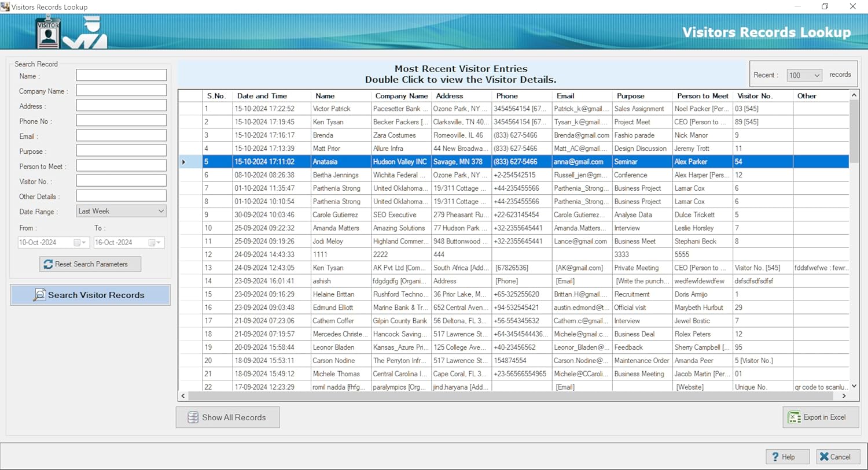Screen dimensions: 868x470
Task: Click the Purpose column header
Action: pyautogui.click(x=630, y=96)
